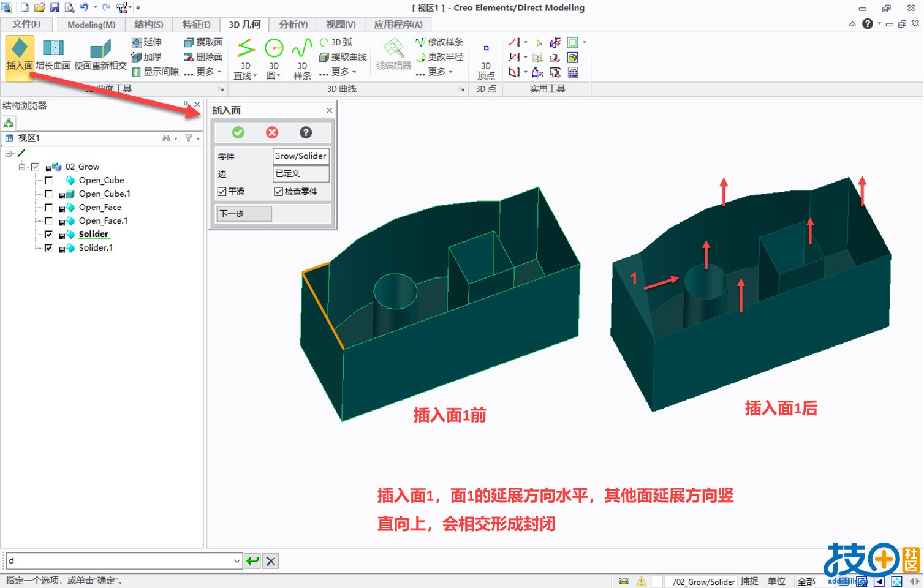Click the yellow 3D box utility icon
Screen dimensions: 924x588
573,58
